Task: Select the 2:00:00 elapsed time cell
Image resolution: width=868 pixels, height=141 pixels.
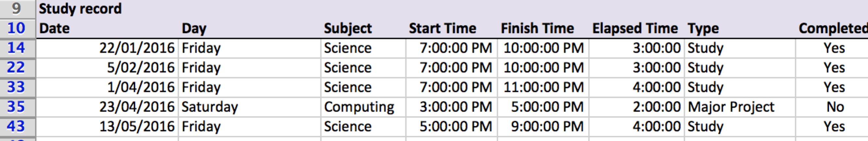Action: tap(656, 107)
